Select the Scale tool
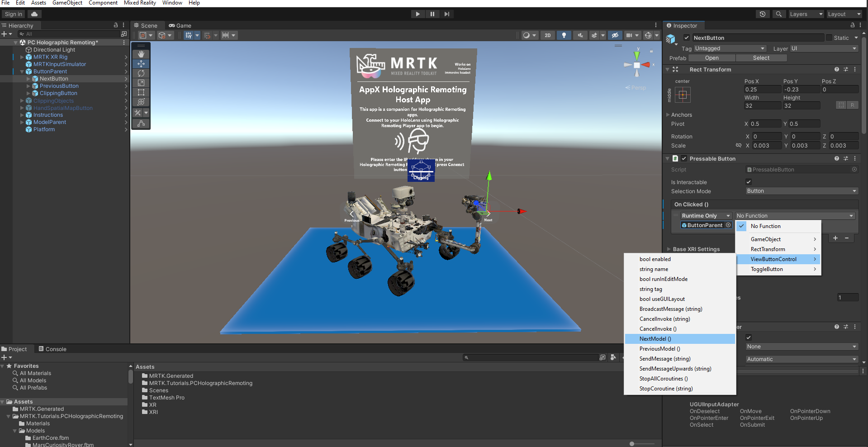 (141, 83)
